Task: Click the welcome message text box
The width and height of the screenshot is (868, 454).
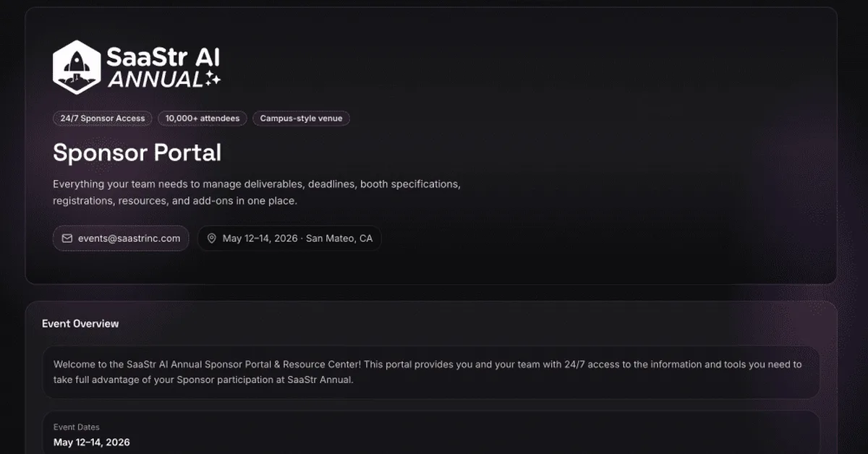Action: (x=431, y=372)
